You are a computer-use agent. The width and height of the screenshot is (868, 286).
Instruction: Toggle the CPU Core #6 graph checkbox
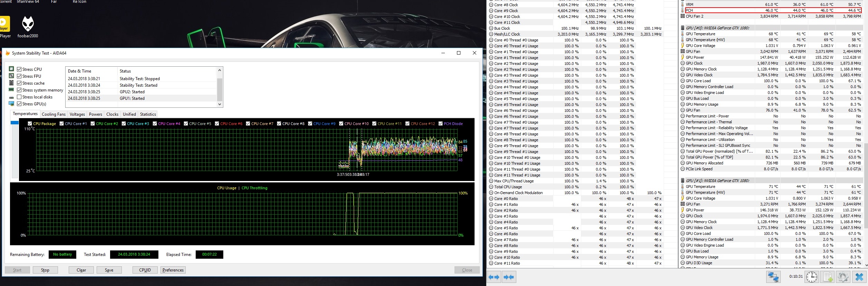point(217,124)
